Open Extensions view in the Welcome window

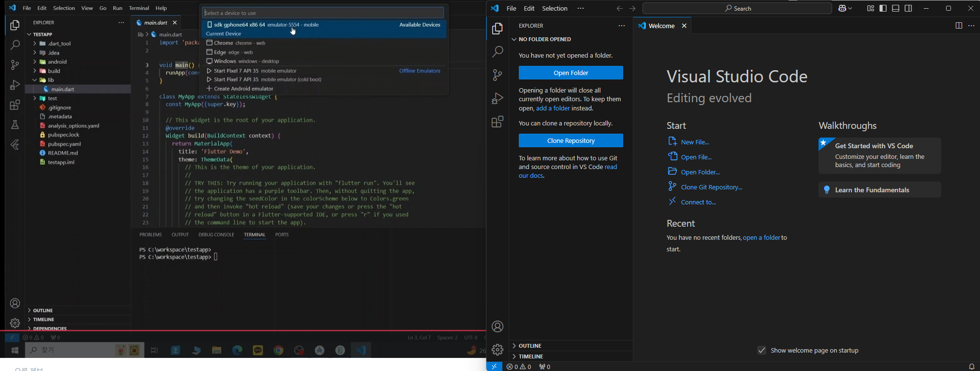498,122
